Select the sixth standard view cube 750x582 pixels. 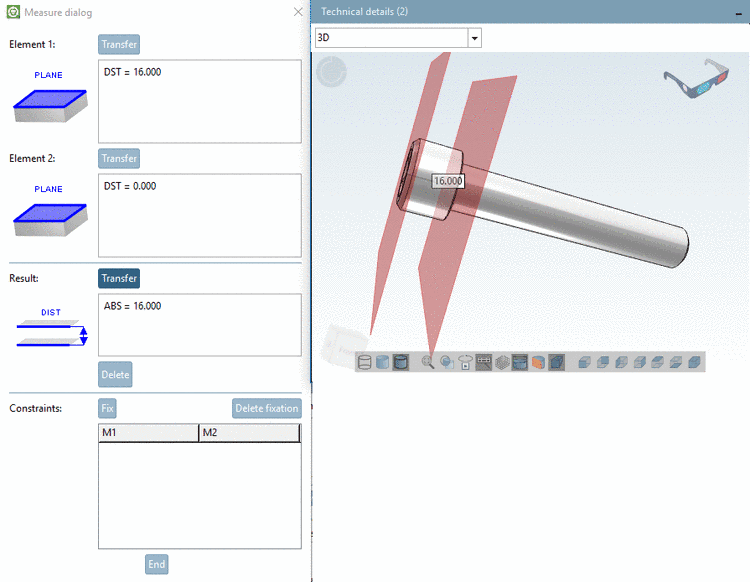coord(676,362)
